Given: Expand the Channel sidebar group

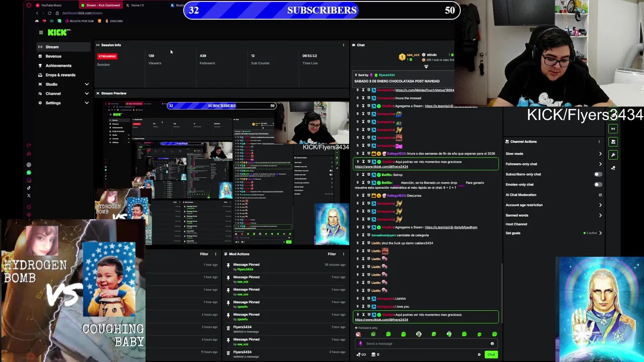Looking at the screenshot, I should (64, 94).
